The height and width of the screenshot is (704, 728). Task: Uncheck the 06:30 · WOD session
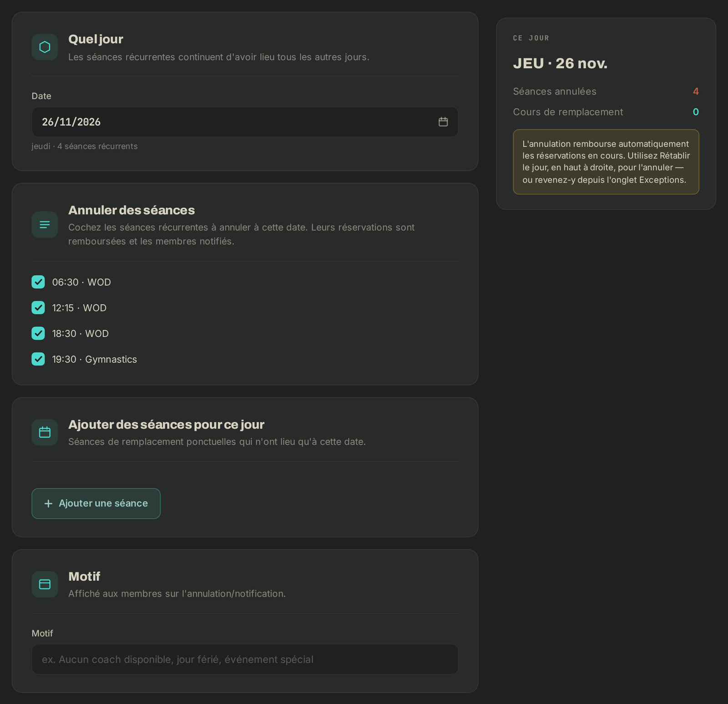tap(38, 282)
